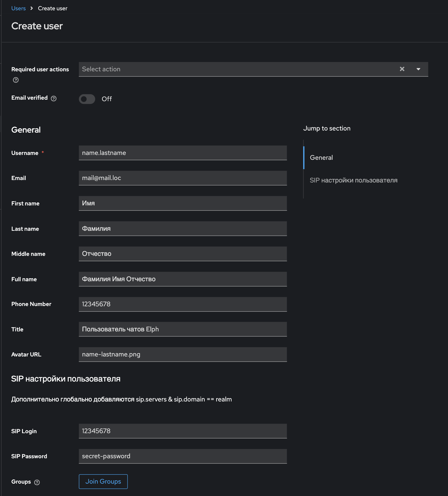Click the Email verified help icon
Image resolution: width=448 pixels, height=496 pixels.
coord(54,98)
